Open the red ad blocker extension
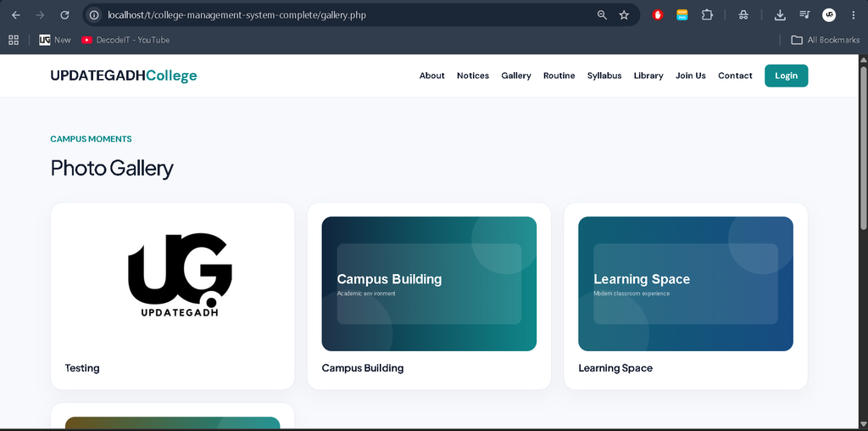The image size is (868, 431). coord(658,15)
